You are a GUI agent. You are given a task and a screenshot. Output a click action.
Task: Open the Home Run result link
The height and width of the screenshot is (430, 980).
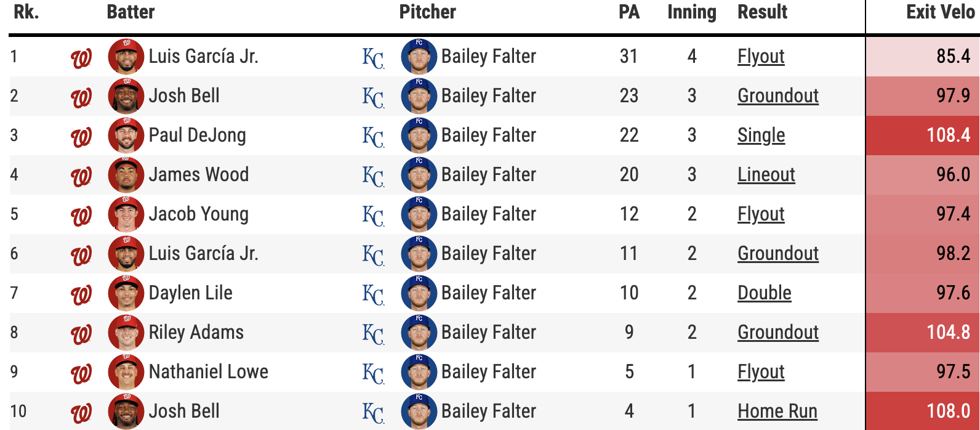click(x=777, y=412)
